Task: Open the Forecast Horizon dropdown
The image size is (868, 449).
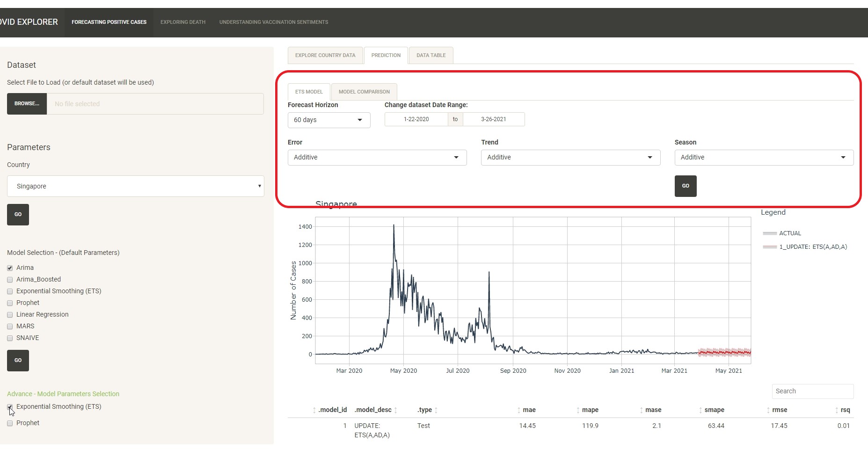Action: 328,120
